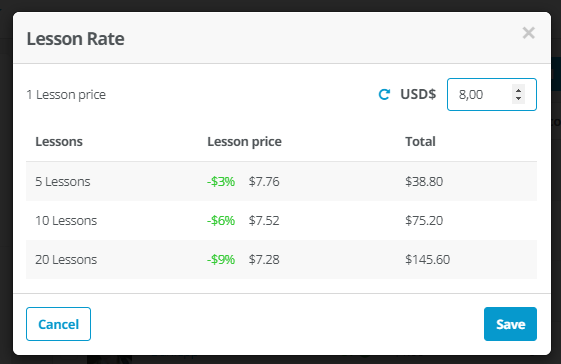Save the lesson rate

pos(510,324)
